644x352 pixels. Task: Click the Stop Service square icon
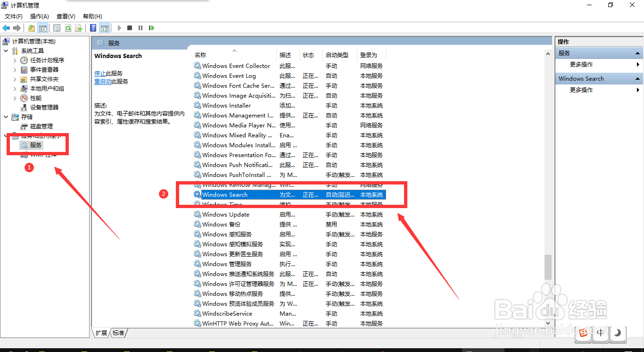click(x=130, y=28)
